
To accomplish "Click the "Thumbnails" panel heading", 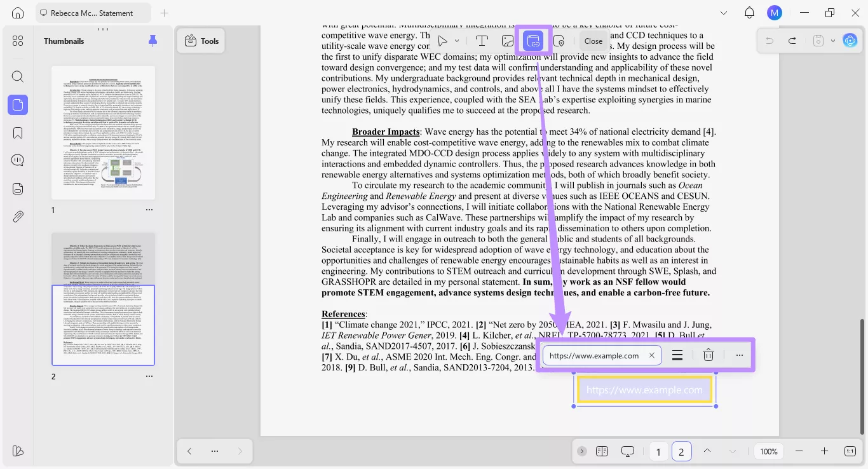I will (64, 41).
